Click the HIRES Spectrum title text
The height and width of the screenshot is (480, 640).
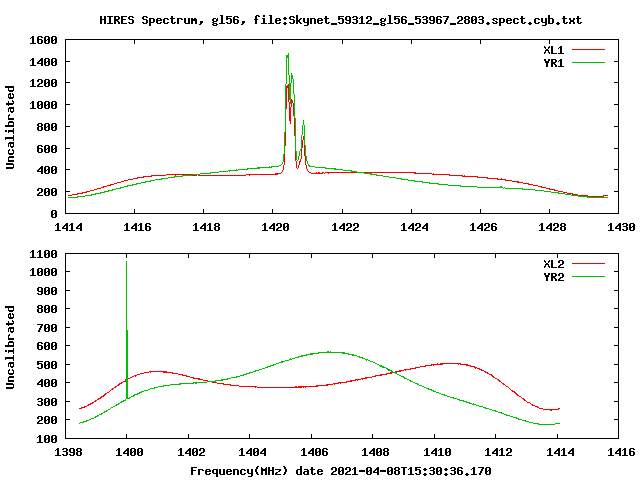(x=340, y=20)
